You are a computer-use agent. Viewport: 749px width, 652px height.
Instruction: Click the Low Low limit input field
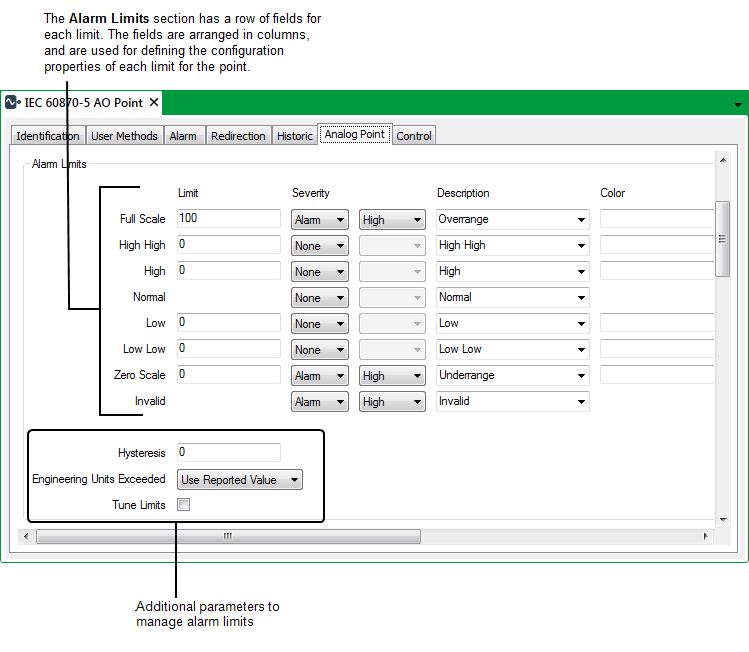pyautogui.click(x=229, y=349)
